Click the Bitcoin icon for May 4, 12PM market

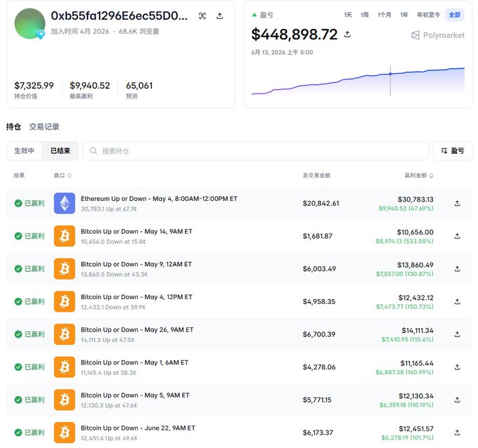65,301
